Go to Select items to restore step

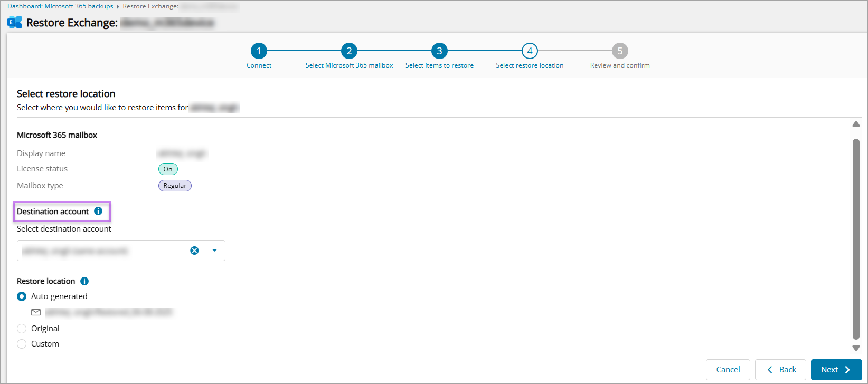pyautogui.click(x=439, y=51)
